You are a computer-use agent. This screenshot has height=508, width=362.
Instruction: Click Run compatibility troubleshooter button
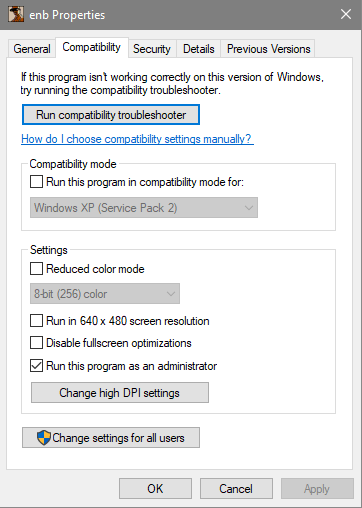(x=111, y=115)
